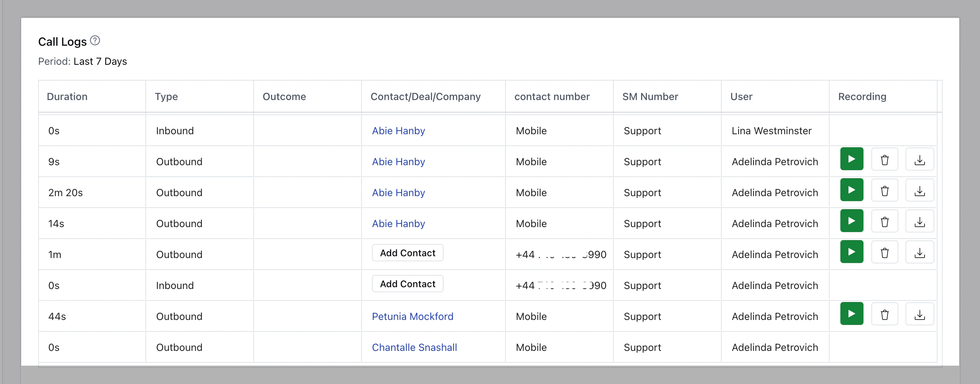Screen dimensions: 980x384
Task: Download the 44s Petunia Mockford recording
Action: click(x=920, y=314)
